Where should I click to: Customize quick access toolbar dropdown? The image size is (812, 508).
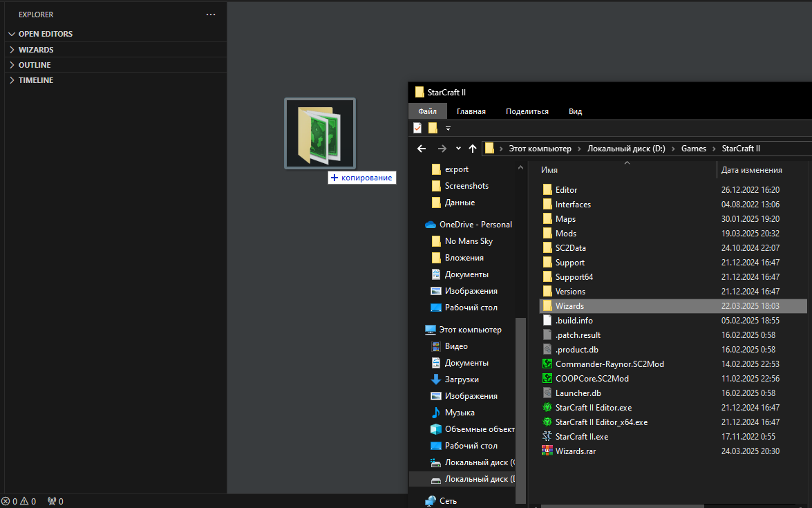click(x=448, y=128)
